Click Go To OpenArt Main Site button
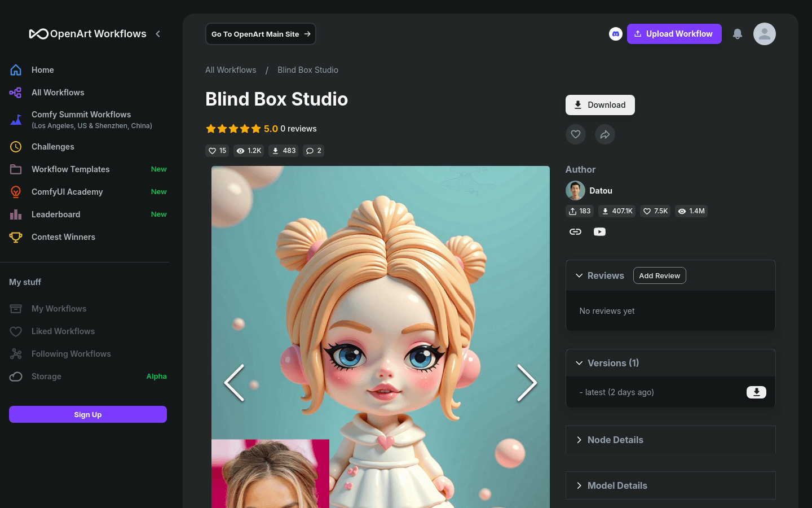This screenshot has height=508, width=812. click(261, 34)
